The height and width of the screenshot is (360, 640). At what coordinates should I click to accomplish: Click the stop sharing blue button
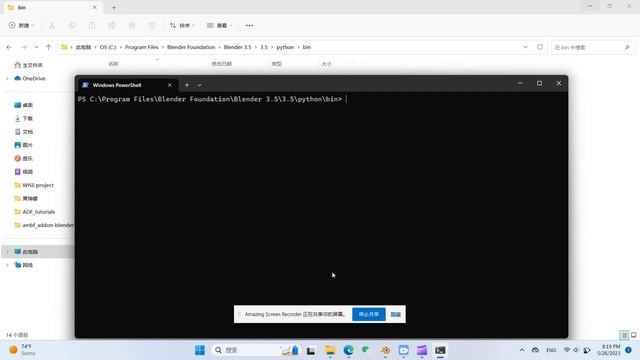click(x=369, y=314)
